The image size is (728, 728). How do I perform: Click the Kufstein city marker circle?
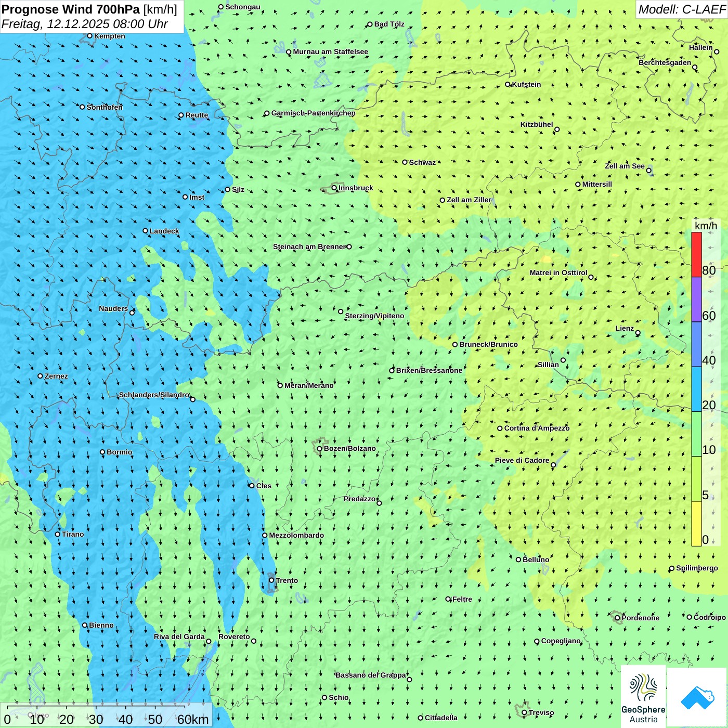pyautogui.click(x=508, y=84)
